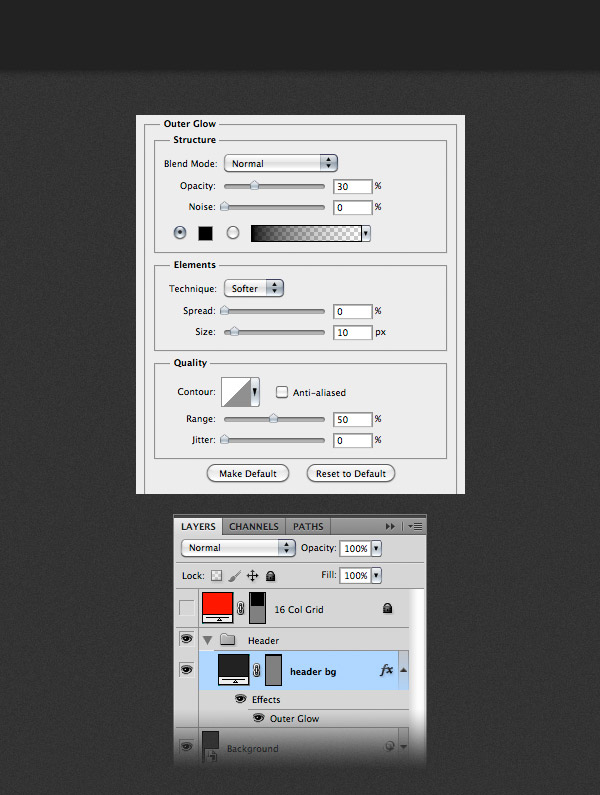Select the 'Header' group name

263,640
